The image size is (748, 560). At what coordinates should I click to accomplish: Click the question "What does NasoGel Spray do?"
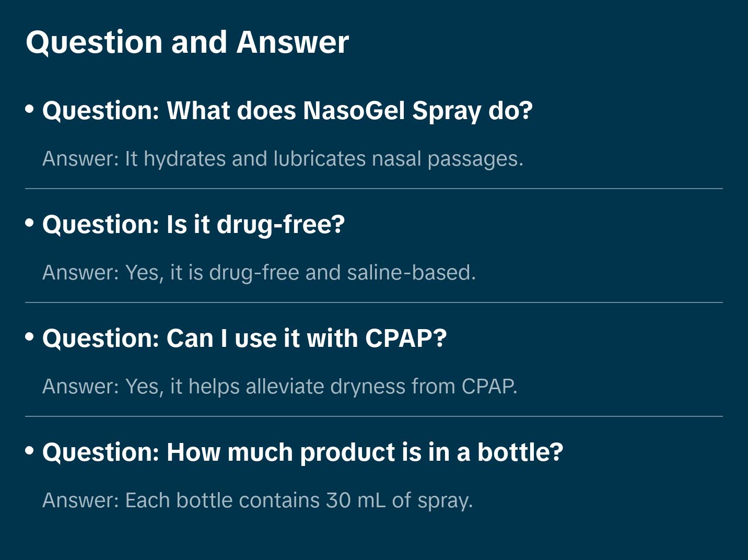coord(287,111)
